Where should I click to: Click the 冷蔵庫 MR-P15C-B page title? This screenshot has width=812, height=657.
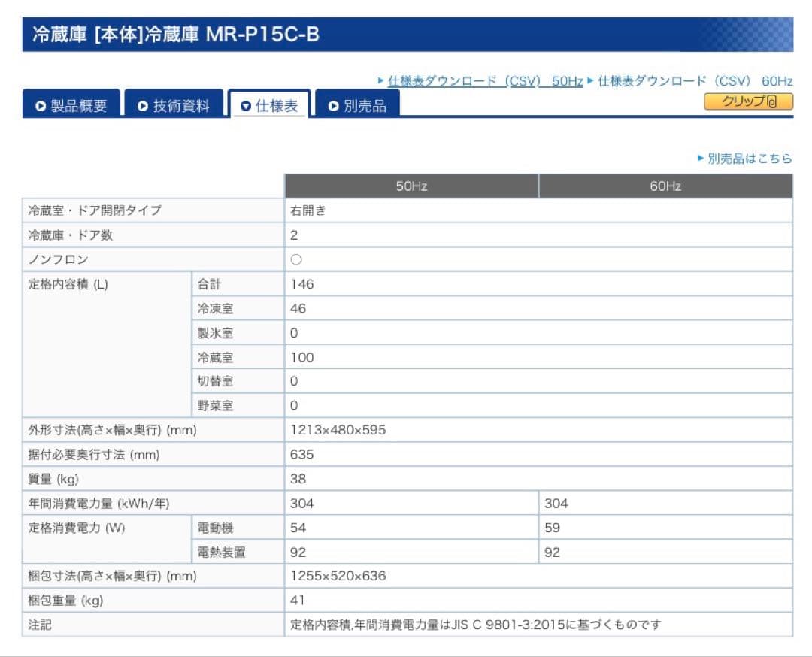tap(176, 35)
